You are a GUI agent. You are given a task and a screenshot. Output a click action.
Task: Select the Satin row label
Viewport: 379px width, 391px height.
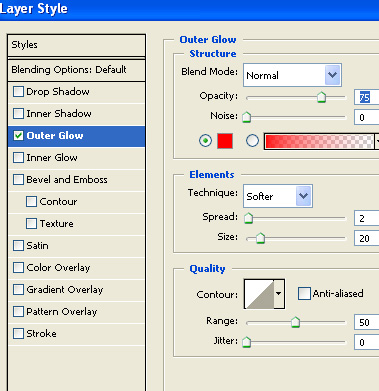[x=37, y=246]
